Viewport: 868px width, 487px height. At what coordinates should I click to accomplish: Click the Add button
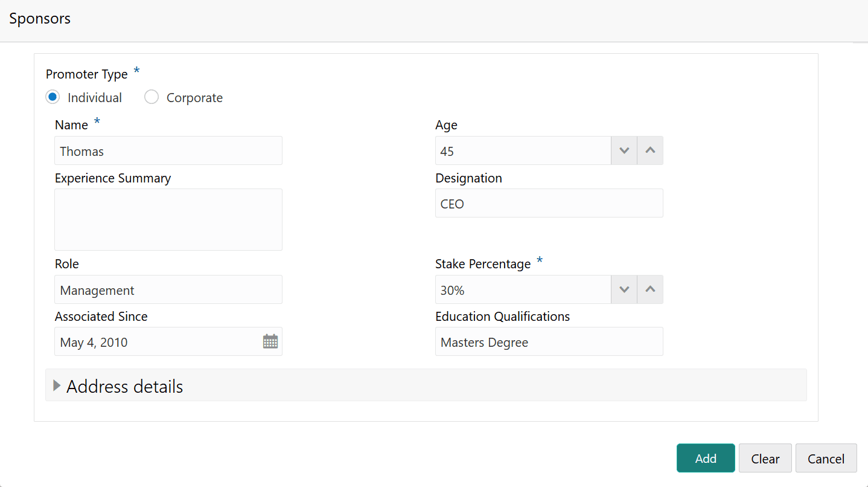[x=705, y=459]
